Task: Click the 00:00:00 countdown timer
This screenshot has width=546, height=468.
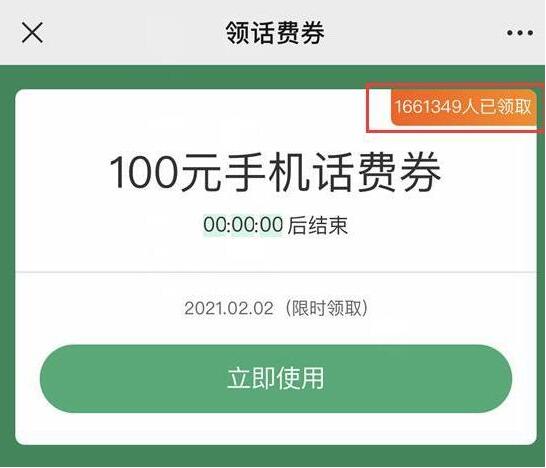Action: (243, 224)
